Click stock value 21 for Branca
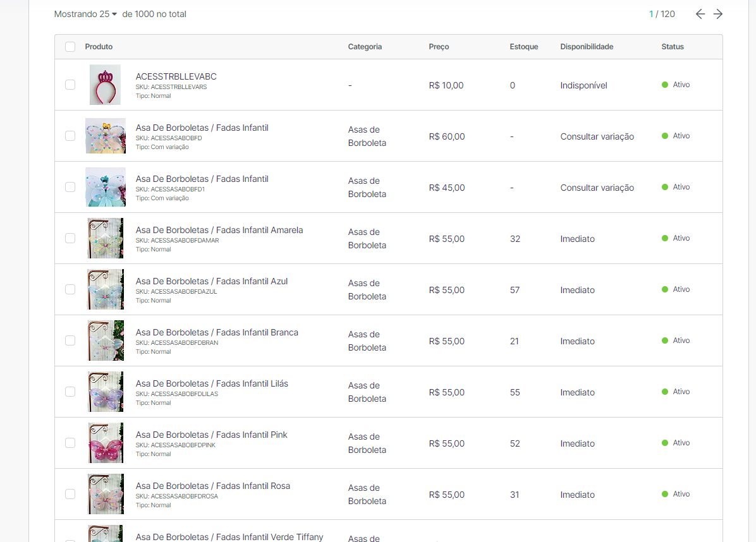The width and height of the screenshot is (756, 542). click(515, 341)
